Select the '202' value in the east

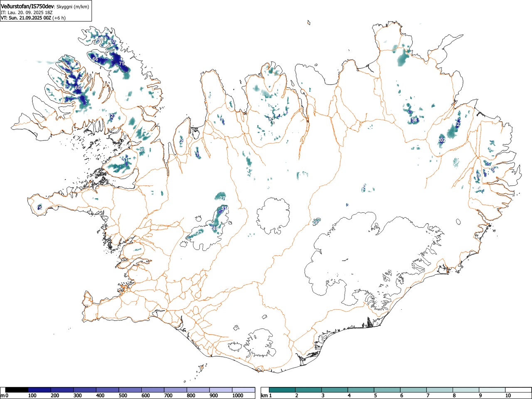(441, 140)
